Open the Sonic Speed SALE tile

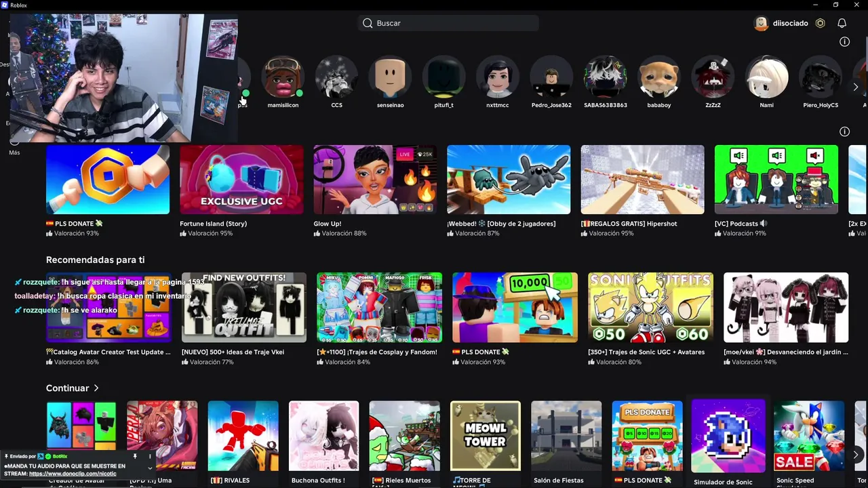tap(809, 436)
